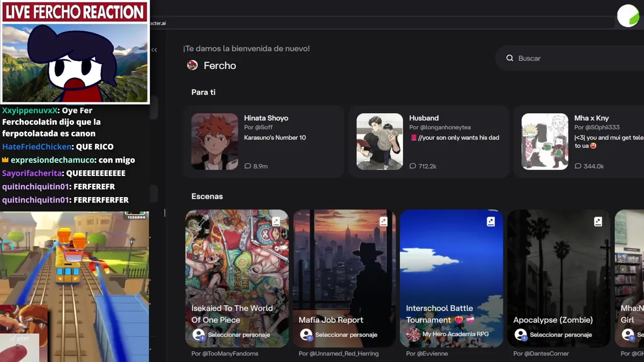Open Fercho profile avatar icon
This screenshot has width=644, height=362.
[192, 65]
